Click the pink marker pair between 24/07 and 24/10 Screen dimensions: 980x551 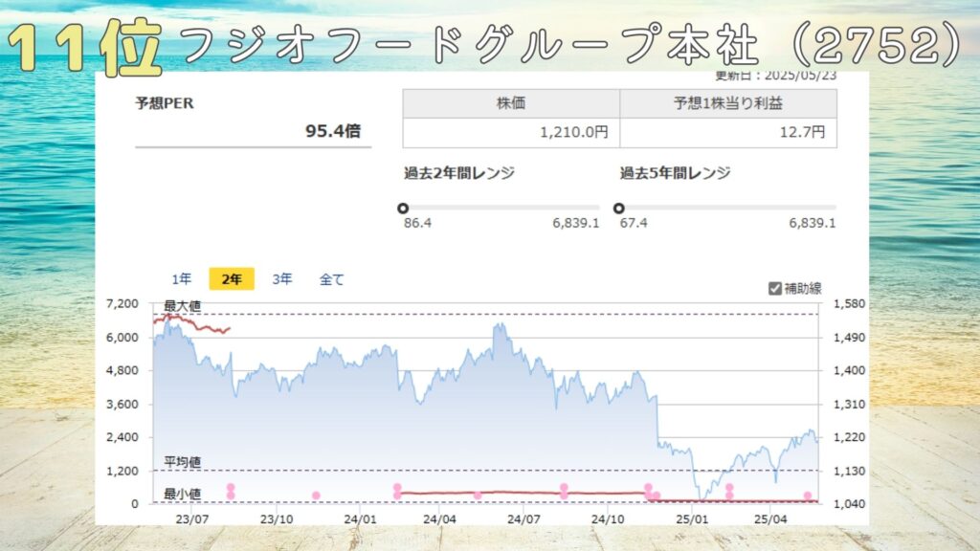coord(564,491)
